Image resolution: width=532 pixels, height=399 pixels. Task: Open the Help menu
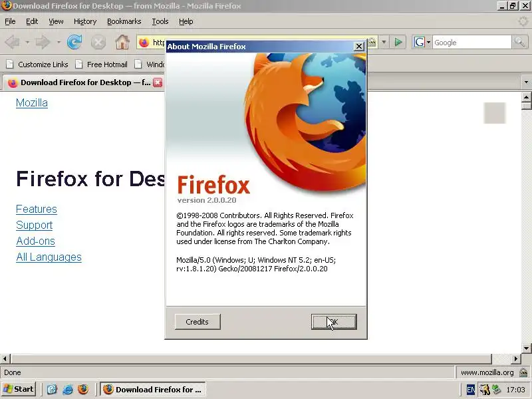(186, 21)
